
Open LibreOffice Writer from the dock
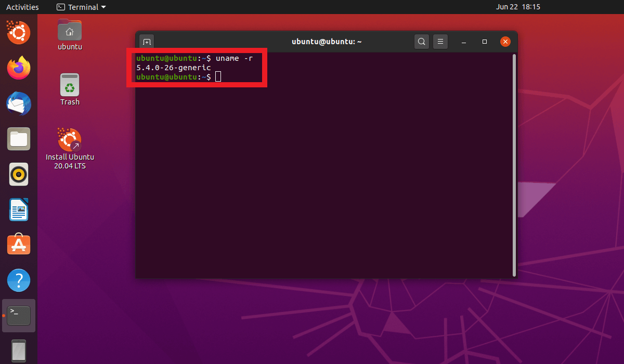[x=19, y=210]
